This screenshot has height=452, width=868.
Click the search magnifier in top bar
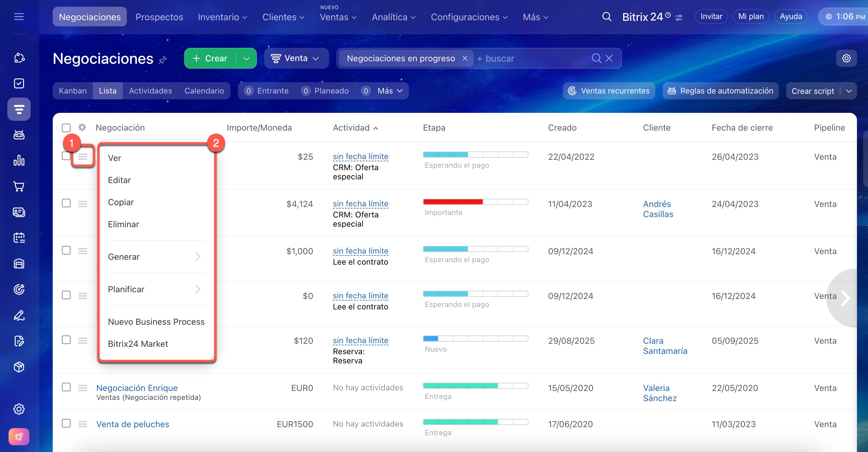[x=607, y=17]
